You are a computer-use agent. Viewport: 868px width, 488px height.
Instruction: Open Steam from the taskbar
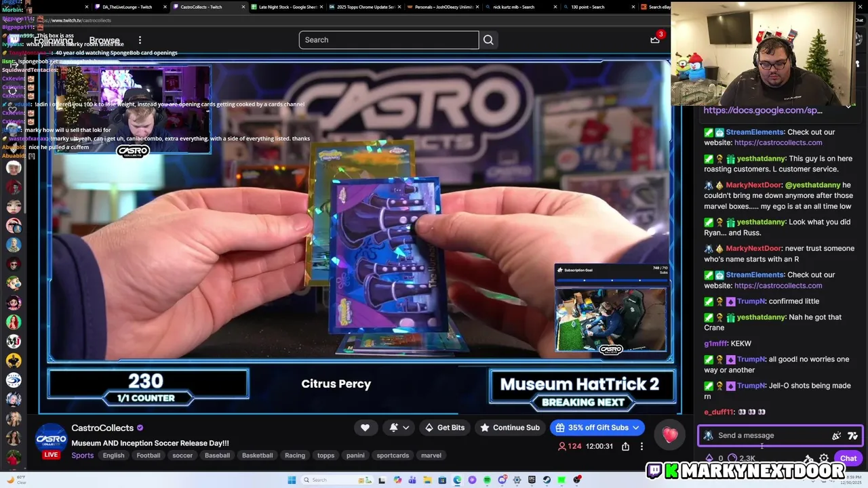547,480
